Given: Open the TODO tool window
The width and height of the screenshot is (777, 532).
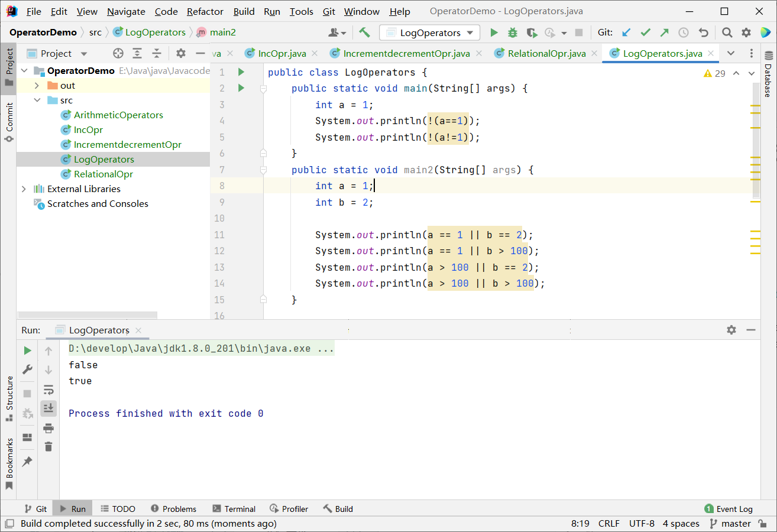Looking at the screenshot, I should pyautogui.click(x=118, y=509).
